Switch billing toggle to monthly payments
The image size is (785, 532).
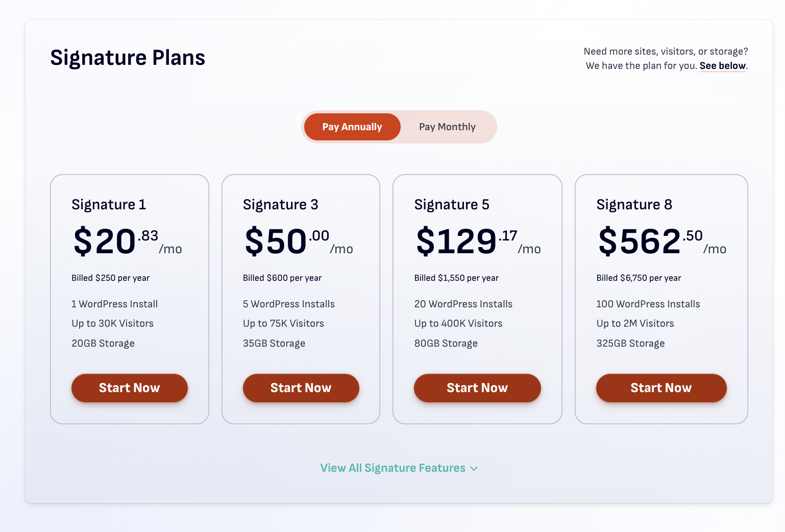click(447, 127)
